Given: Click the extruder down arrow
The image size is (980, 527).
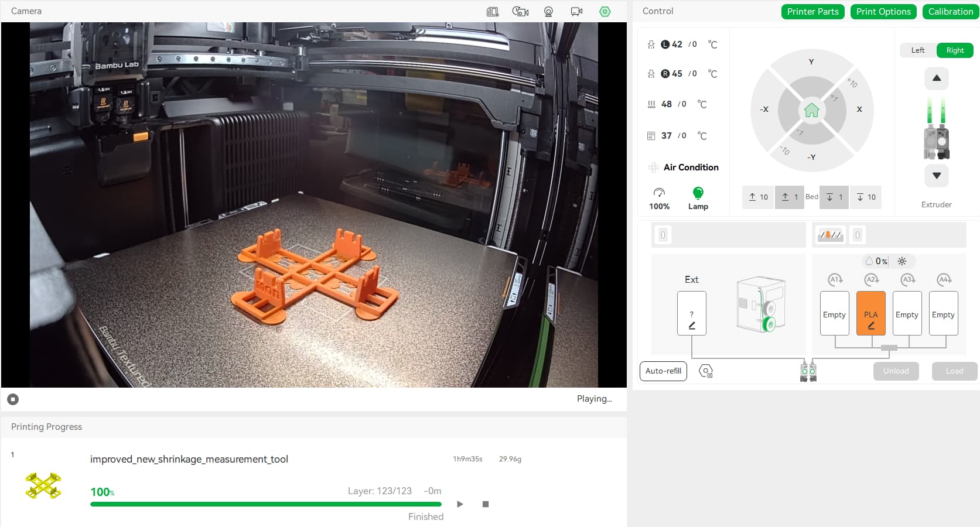Looking at the screenshot, I should (x=937, y=176).
